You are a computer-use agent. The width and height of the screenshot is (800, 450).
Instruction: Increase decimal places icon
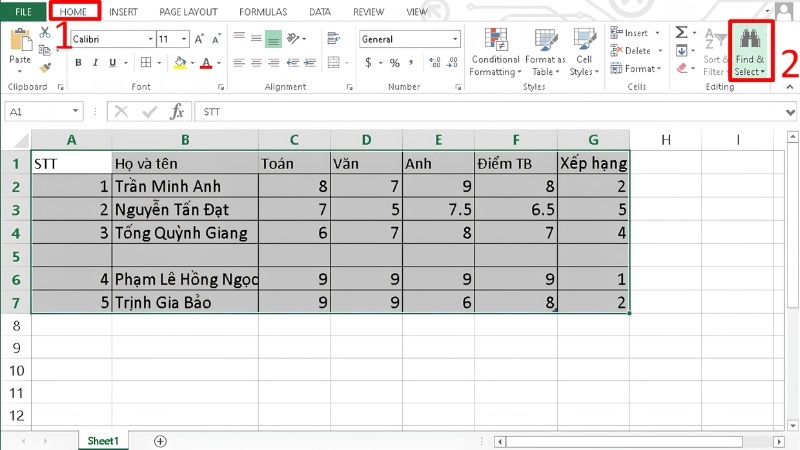tap(435, 62)
